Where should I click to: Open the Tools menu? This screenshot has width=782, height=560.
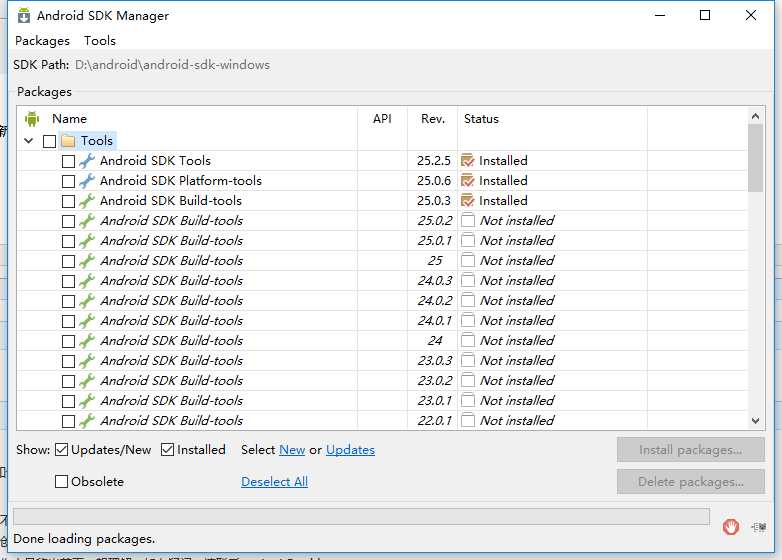click(x=100, y=40)
